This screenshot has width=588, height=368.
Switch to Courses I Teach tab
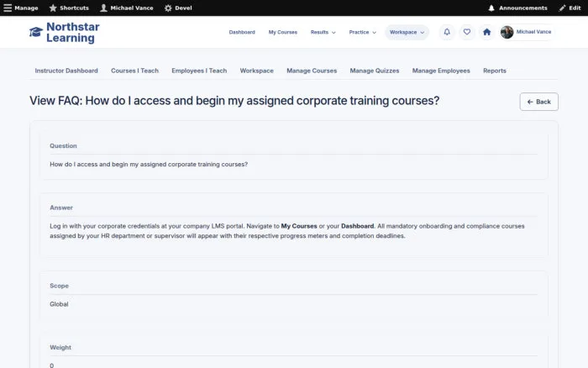click(134, 71)
